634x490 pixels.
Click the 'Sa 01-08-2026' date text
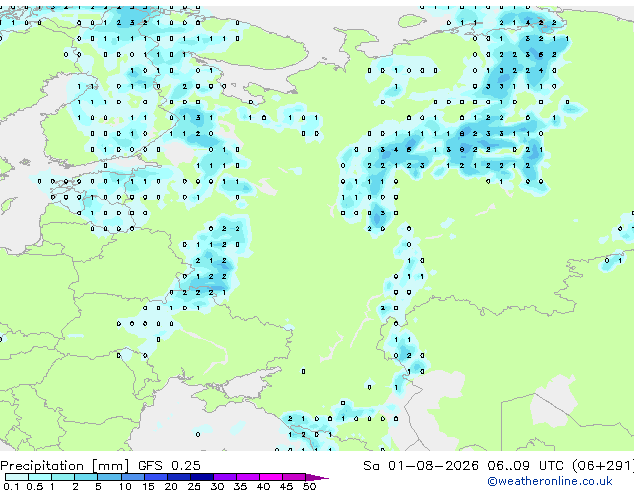[421, 465]
